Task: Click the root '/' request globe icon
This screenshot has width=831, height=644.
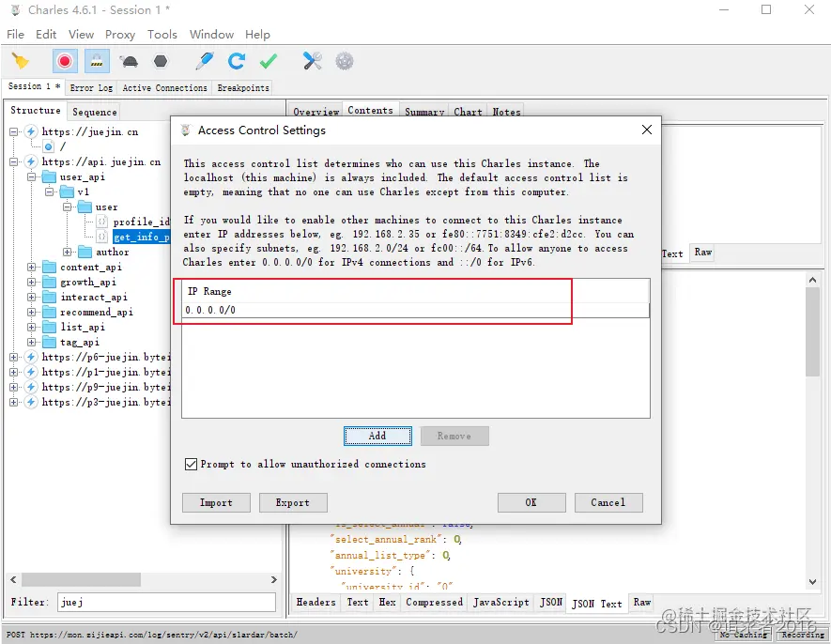Action: pos(49,146)
